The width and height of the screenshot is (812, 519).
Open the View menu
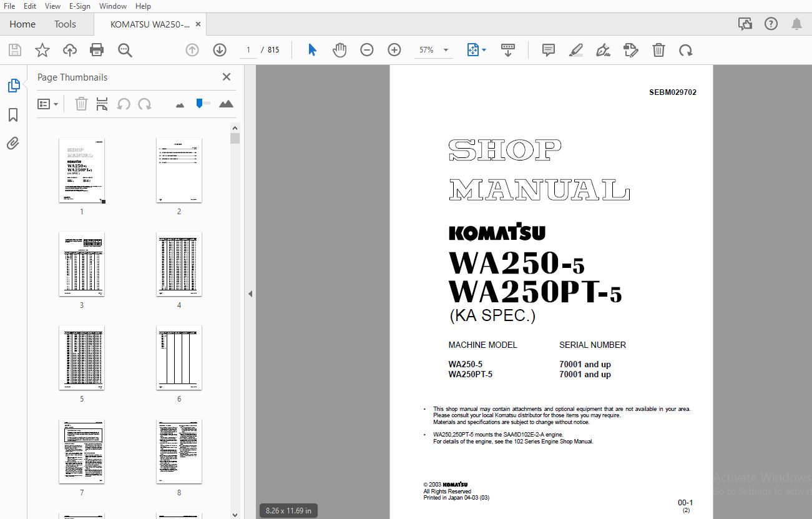coord(53,6)
